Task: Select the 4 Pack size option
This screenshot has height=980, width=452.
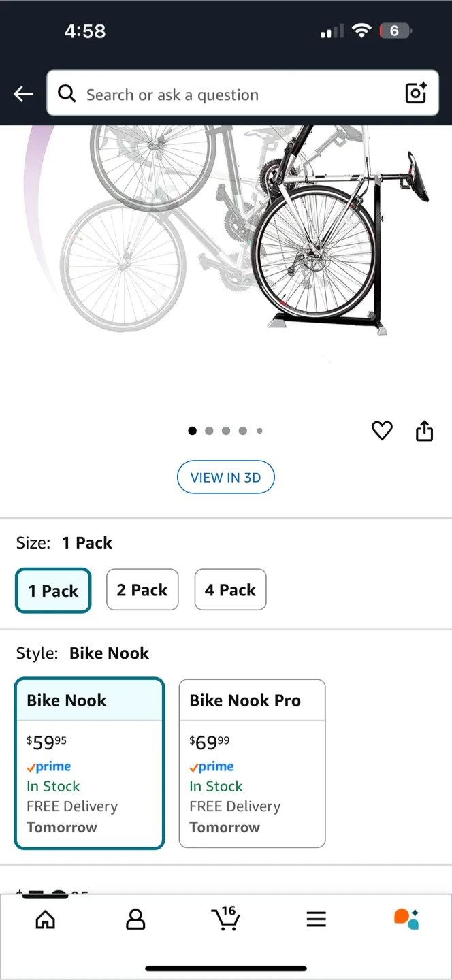Action: tap(230, 589)
